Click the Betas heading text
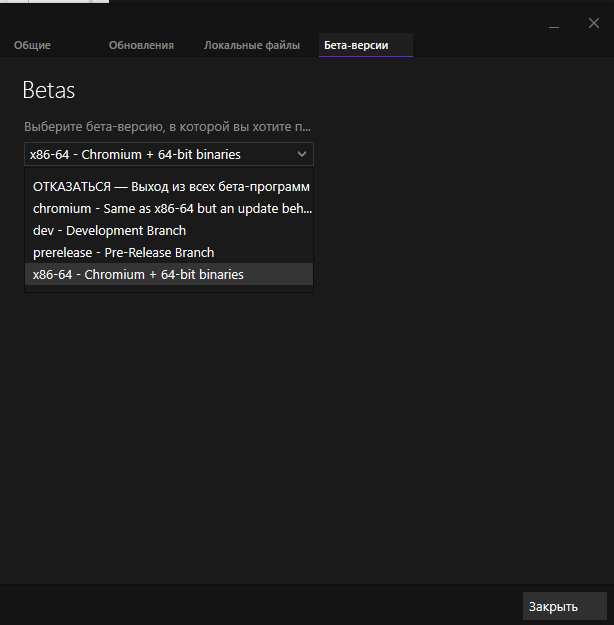Viewport: 614px width, 625px height. point(49,91)
